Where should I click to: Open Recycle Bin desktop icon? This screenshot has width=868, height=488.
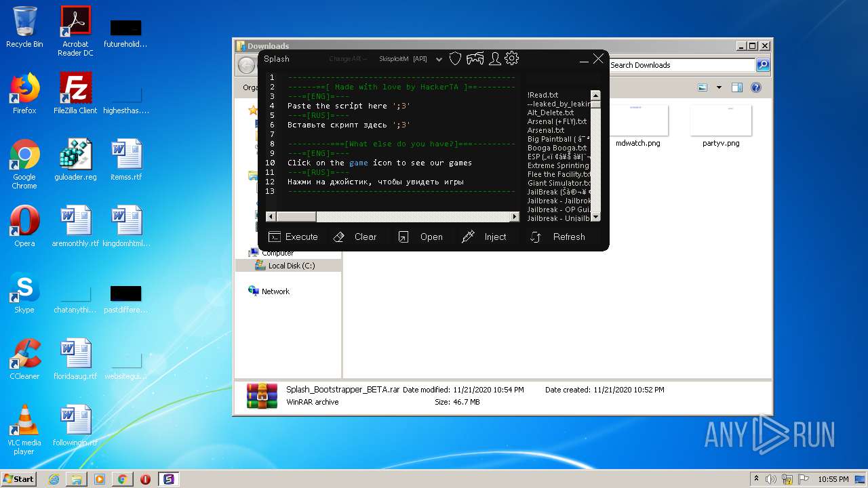point(24,27)
